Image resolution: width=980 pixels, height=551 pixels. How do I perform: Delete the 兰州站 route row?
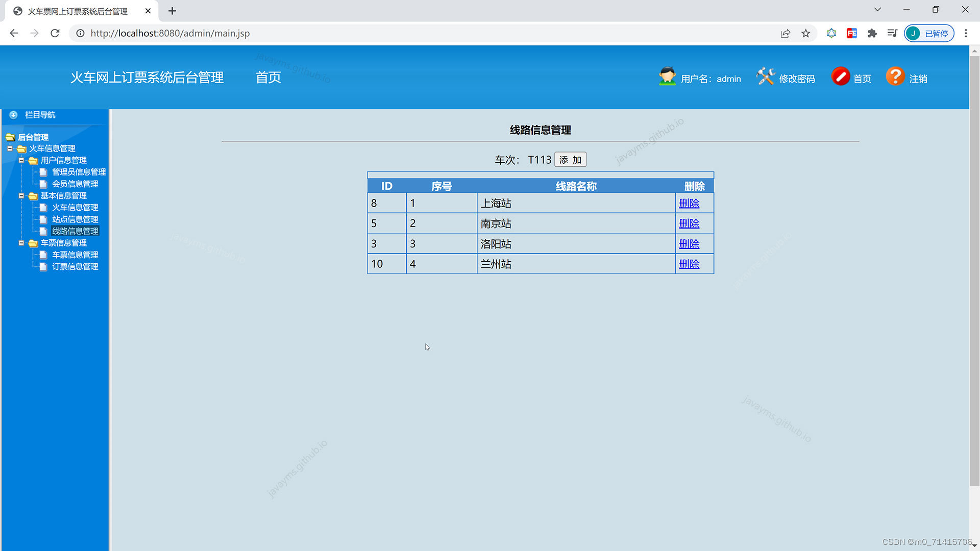coord(689,264)
